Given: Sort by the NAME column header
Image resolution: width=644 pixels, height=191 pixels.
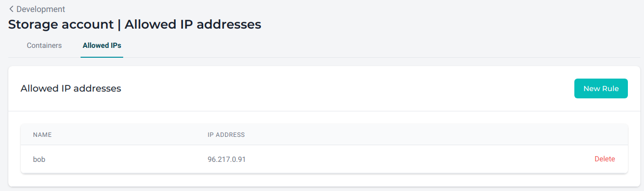Looking at the screenshot, I should point(42,135).
